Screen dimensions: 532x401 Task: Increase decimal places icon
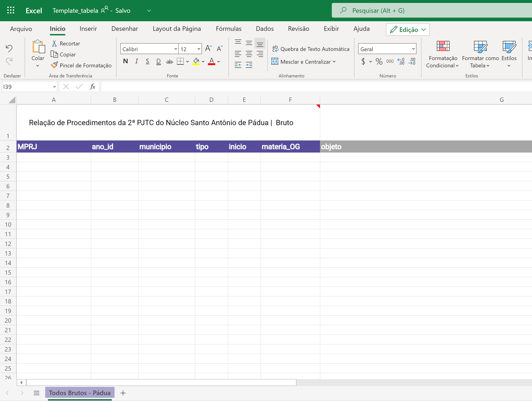tap(401, 61)
